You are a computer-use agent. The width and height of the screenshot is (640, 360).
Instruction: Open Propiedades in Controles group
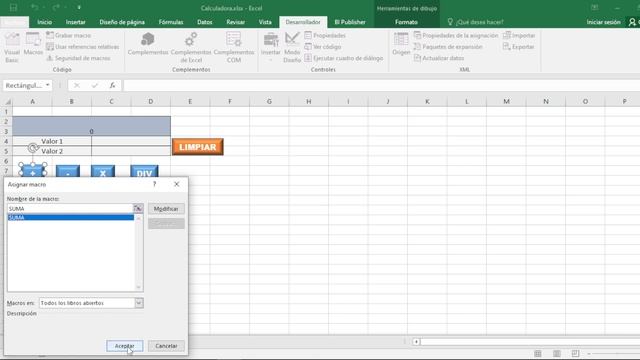coord(325,36)
